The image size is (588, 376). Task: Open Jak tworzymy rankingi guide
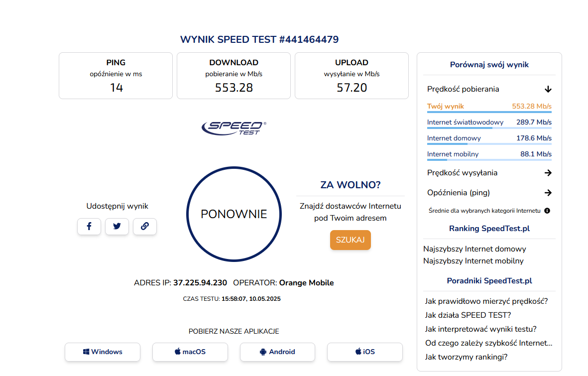pos(466,357)
